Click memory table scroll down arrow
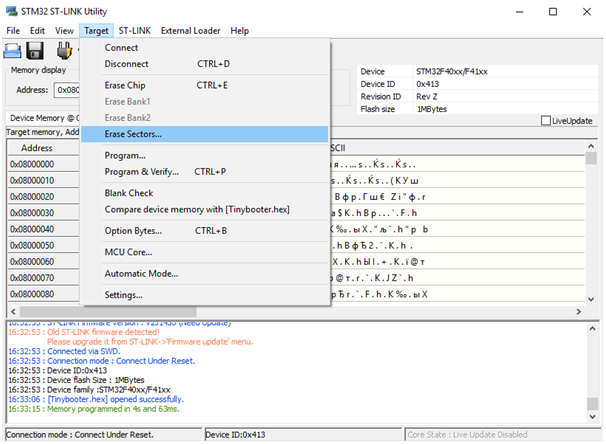 [591, 299]
